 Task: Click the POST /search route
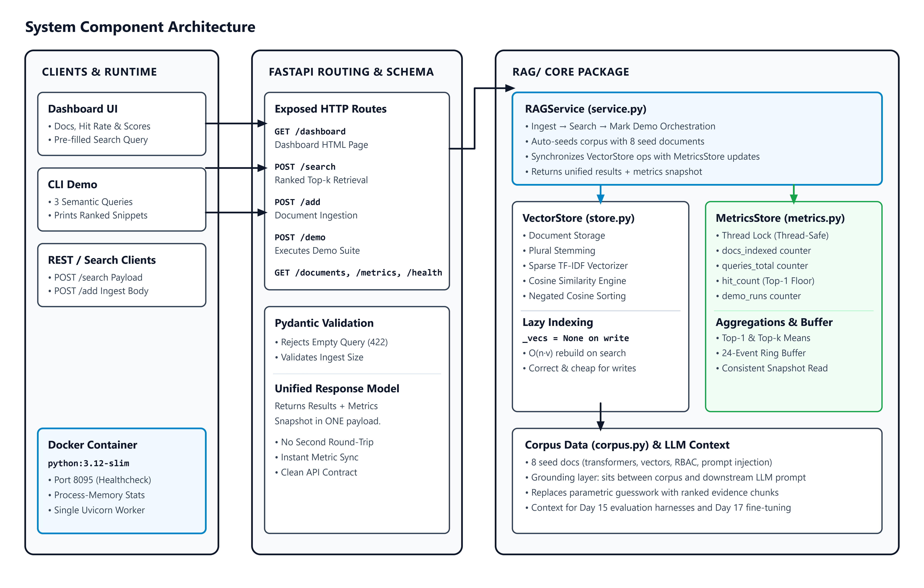point(305,167)
